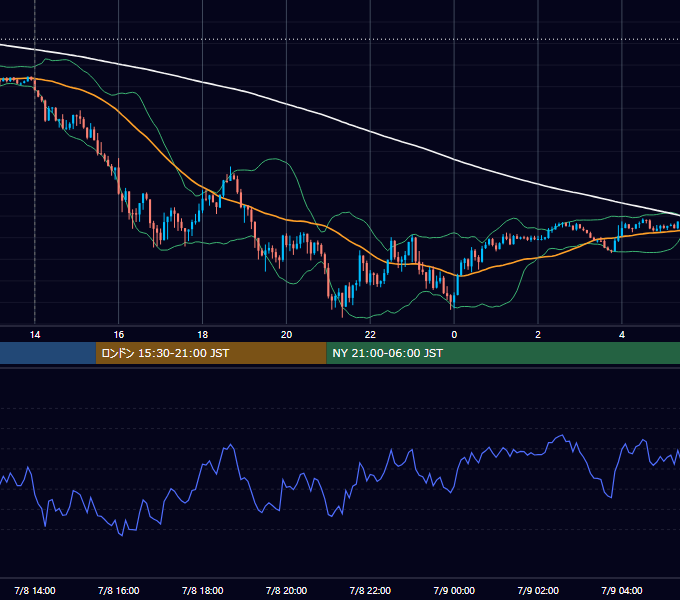The height and width of the screenshot is (600, 680).
Task: Click the 7/8 20:00 label on oscillator axis
Action: (286, 590)
